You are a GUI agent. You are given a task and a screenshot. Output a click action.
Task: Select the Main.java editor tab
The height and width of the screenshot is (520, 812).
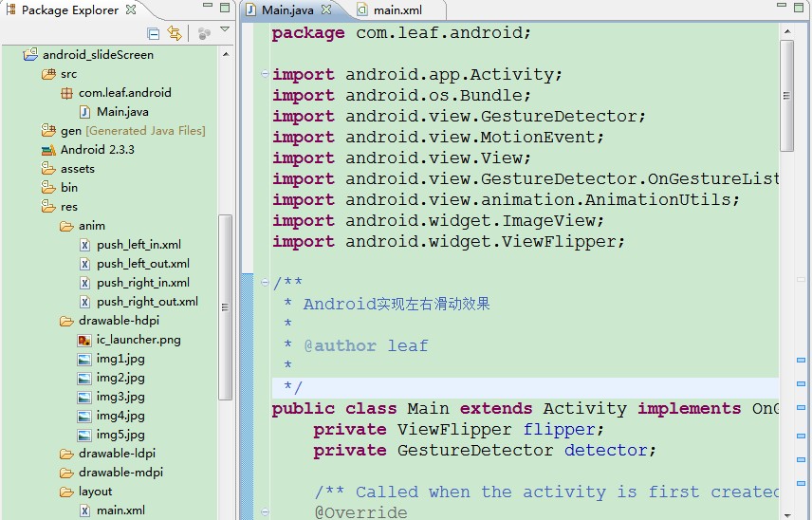[287, 10]
